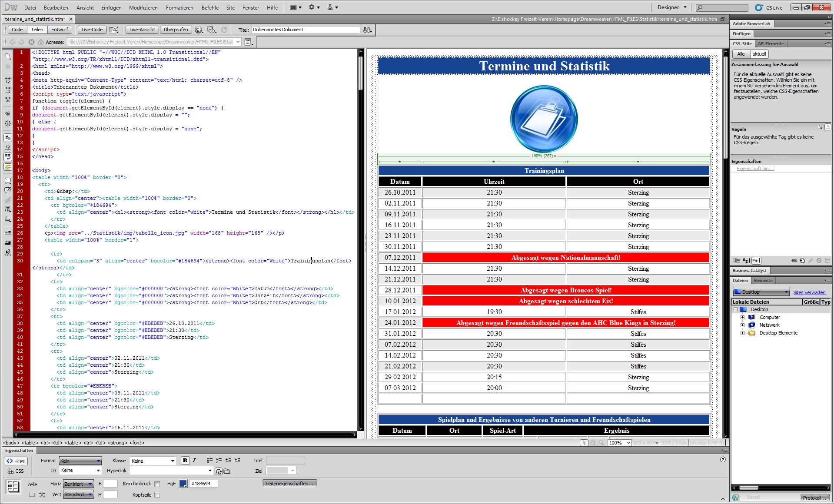This screenshot has width=834, height=504.
Task: Click the Überprüfen button
Action: click(x=176, y=30)
